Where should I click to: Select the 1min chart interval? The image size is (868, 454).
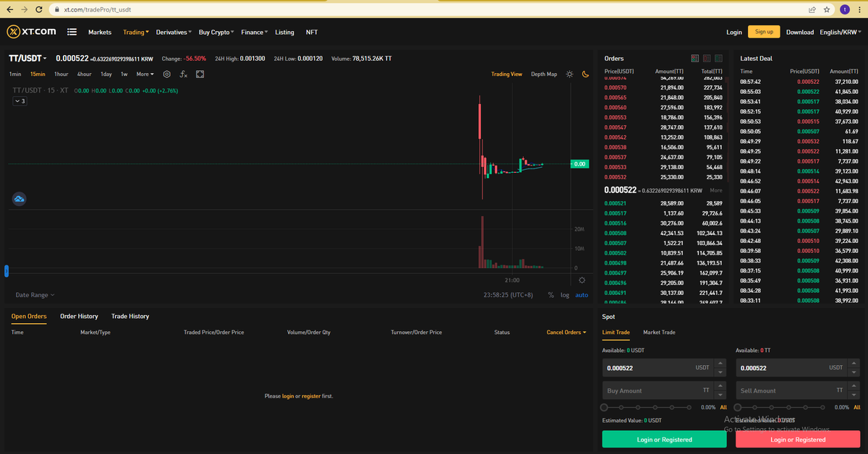point(15,74)
